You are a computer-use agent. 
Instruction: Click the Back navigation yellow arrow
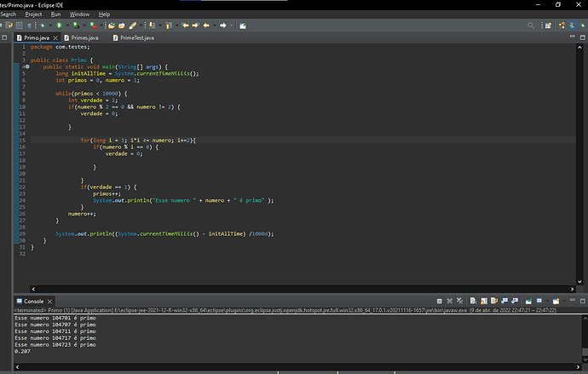(x=206, y=26)
